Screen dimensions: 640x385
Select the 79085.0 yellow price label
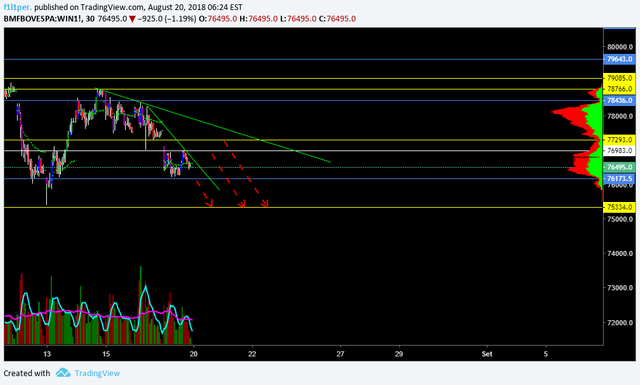[x=619, y=78]
